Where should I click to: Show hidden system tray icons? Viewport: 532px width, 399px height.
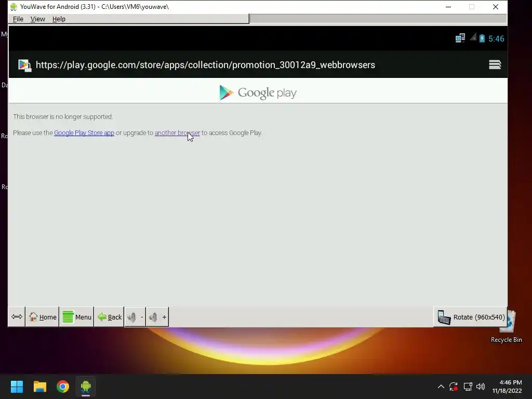(x=441, y=387)
